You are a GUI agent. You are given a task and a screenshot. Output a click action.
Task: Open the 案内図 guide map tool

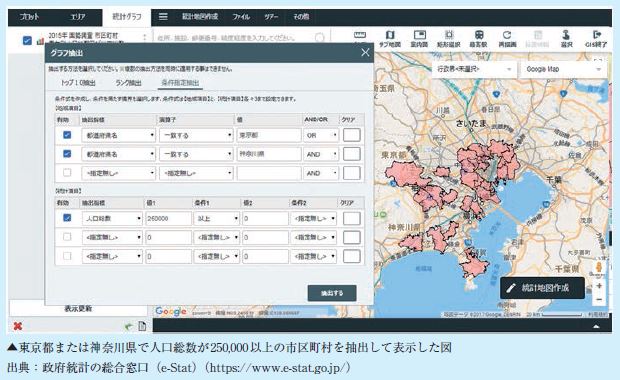tap(419, 39)
